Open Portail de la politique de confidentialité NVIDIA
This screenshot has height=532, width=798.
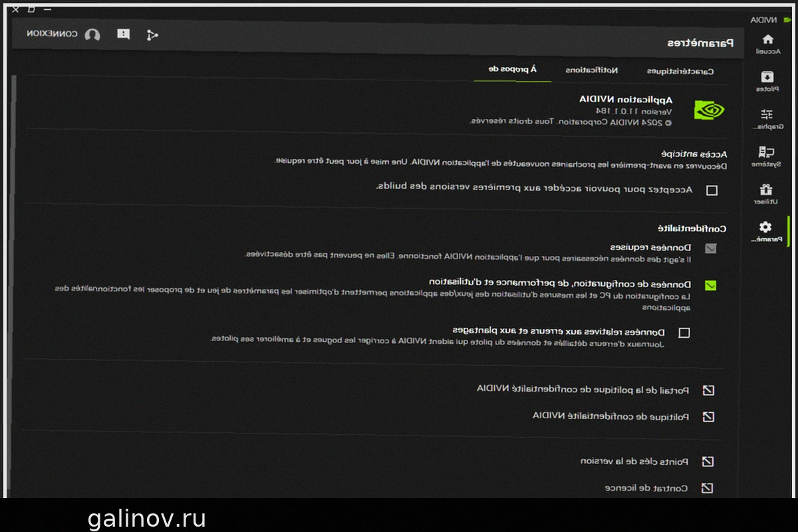tap(583, 390)
